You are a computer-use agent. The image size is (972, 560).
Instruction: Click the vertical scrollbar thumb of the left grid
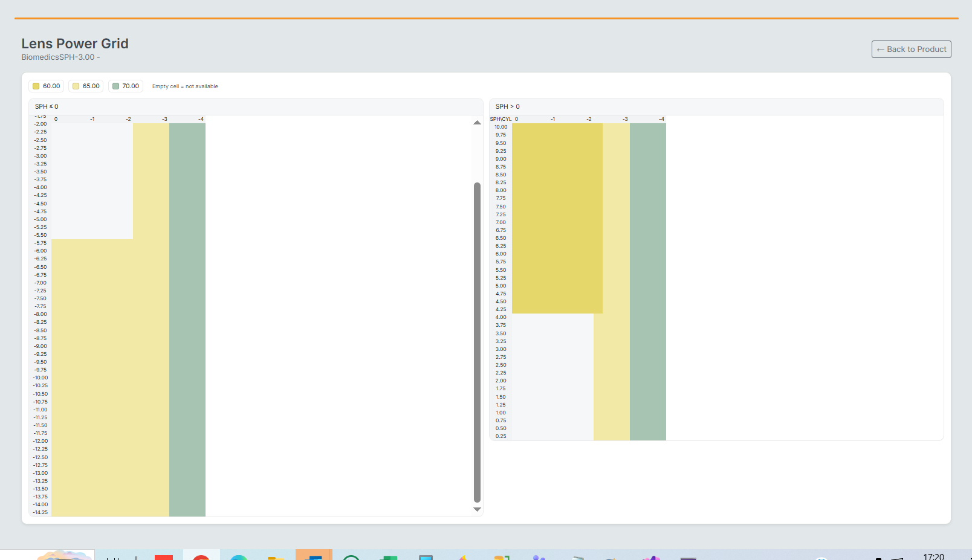pos(477,341)
